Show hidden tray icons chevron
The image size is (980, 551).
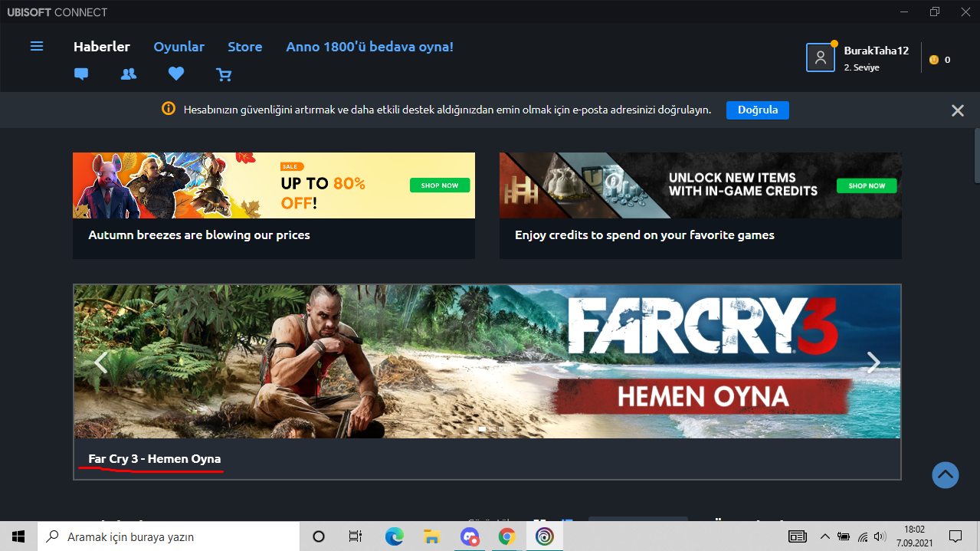825,536
